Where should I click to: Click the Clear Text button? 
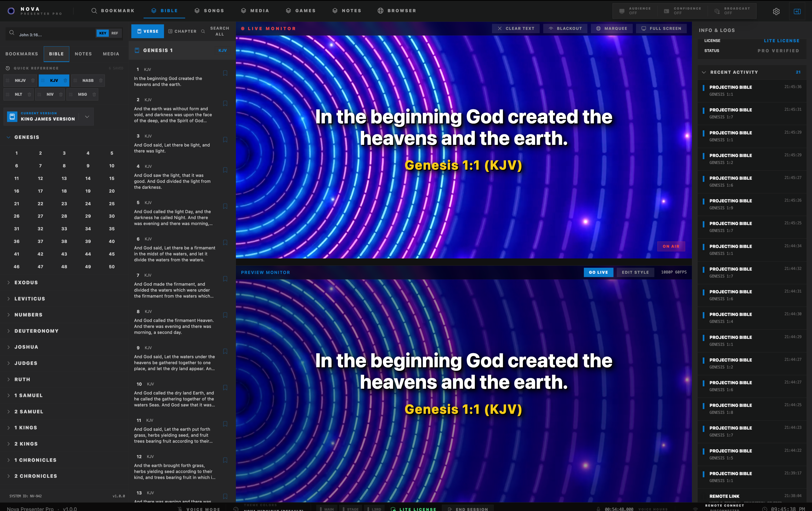pos(516,29)
